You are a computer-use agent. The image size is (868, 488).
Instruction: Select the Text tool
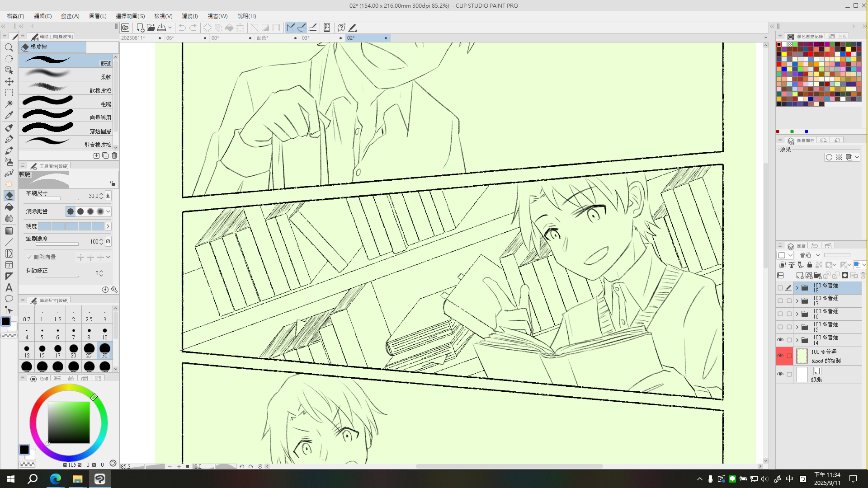point(9,288)
